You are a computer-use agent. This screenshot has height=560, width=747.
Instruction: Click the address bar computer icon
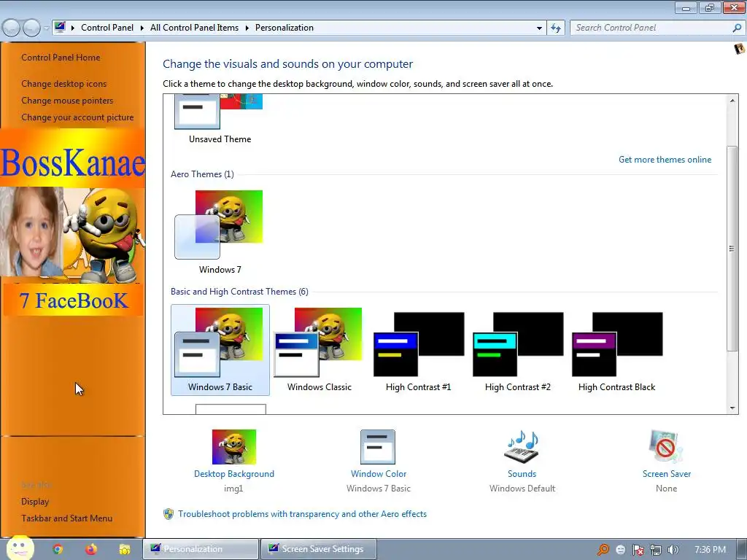pos(60,27)
